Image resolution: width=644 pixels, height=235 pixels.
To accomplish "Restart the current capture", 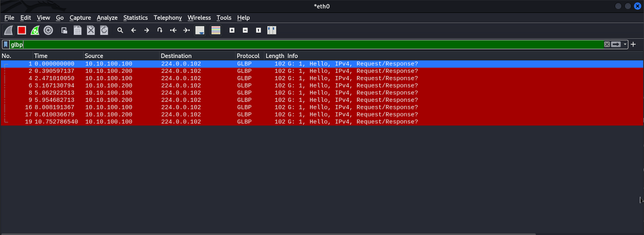I will [35, 30].
